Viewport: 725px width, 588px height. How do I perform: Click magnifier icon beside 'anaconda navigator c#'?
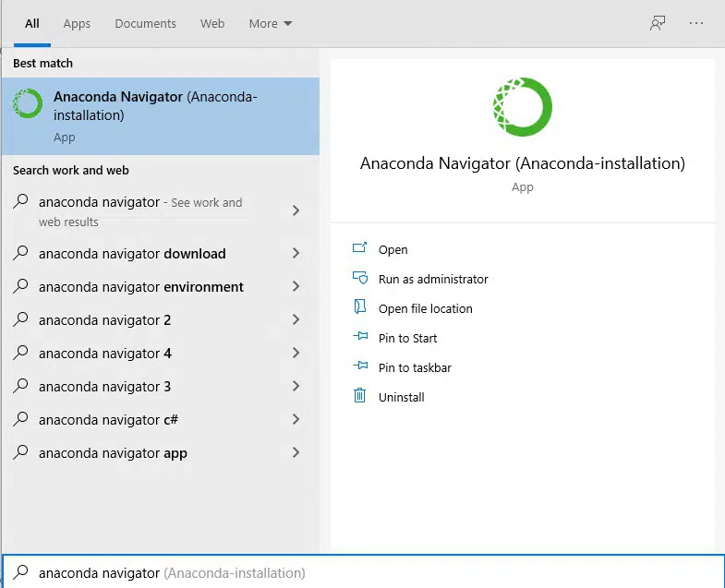click(20, 419)
